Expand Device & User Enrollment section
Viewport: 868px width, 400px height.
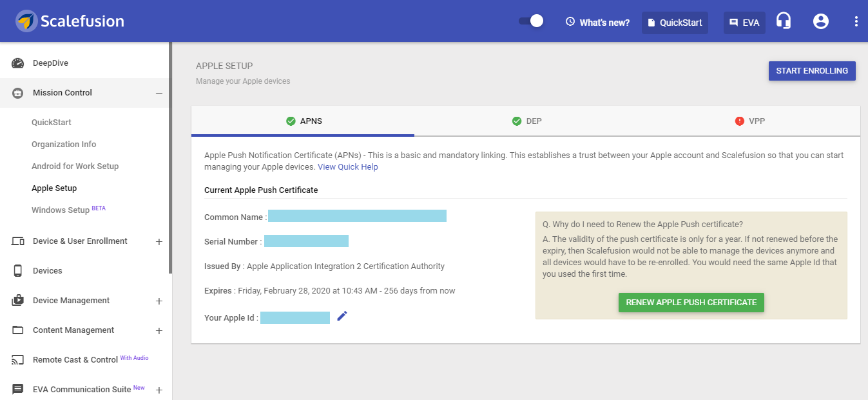click(159, 242)
